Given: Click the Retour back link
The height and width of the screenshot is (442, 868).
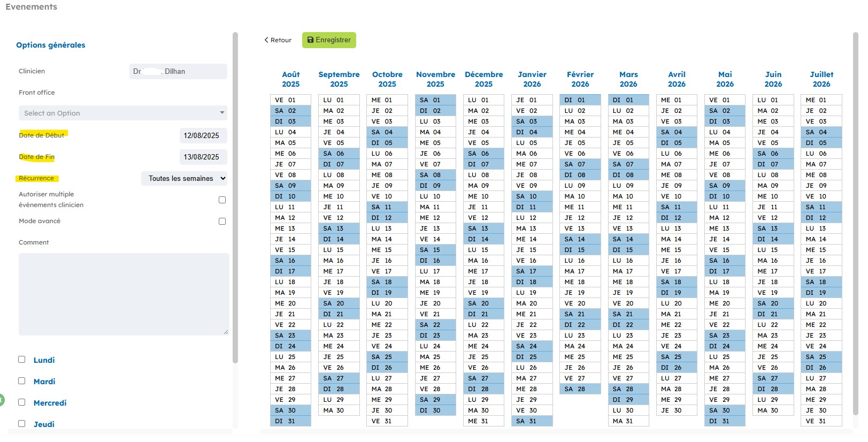Looking at the screenshot, I should click(278, 40).
